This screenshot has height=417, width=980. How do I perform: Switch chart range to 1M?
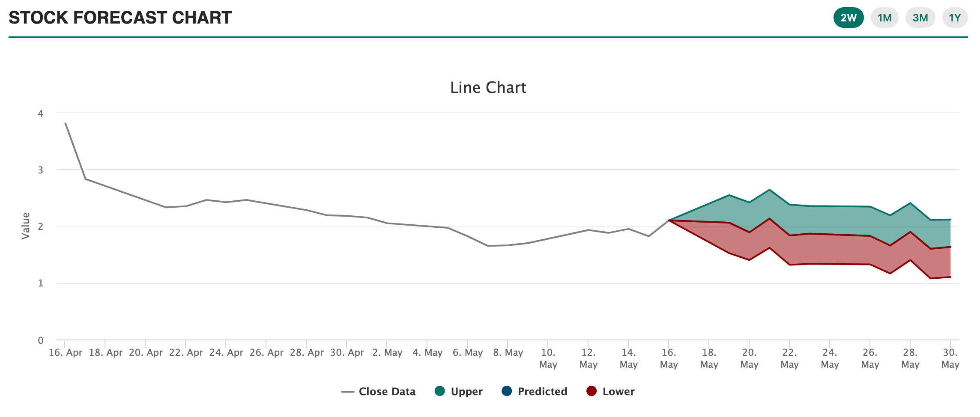pos(884,18)
